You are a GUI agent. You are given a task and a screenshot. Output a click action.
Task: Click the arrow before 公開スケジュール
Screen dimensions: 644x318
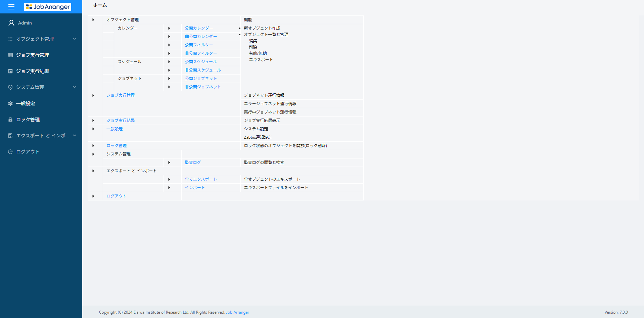point(169,62)
